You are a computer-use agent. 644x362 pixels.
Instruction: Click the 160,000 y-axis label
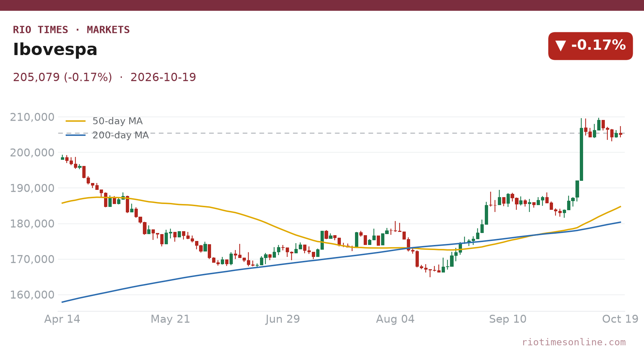tap(32, 295)
